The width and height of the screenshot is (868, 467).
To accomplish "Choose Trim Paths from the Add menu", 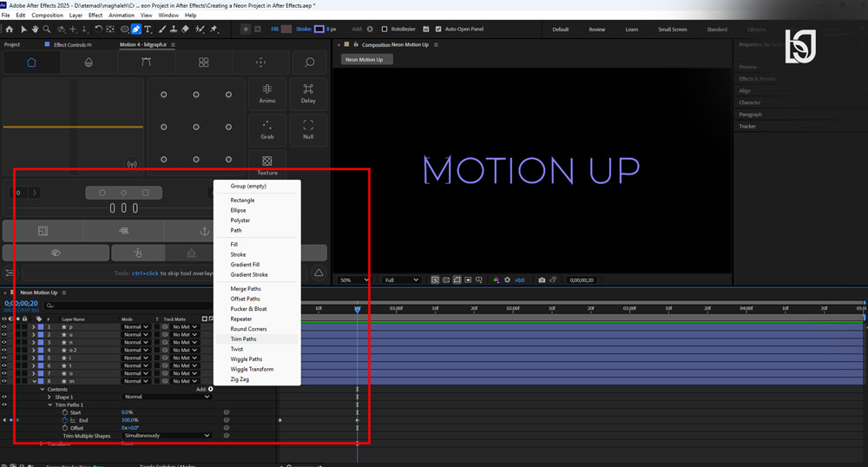I will click(244, 339).
